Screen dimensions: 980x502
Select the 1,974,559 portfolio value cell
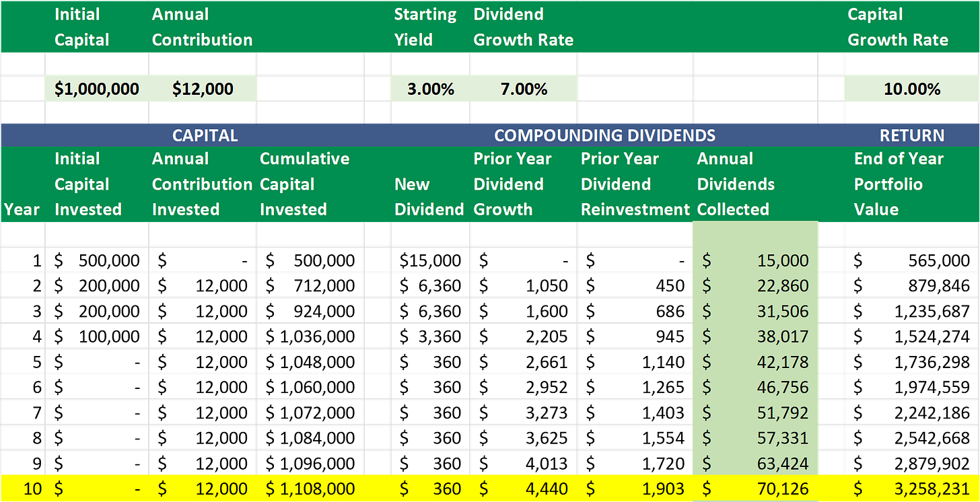click(912, 388)
